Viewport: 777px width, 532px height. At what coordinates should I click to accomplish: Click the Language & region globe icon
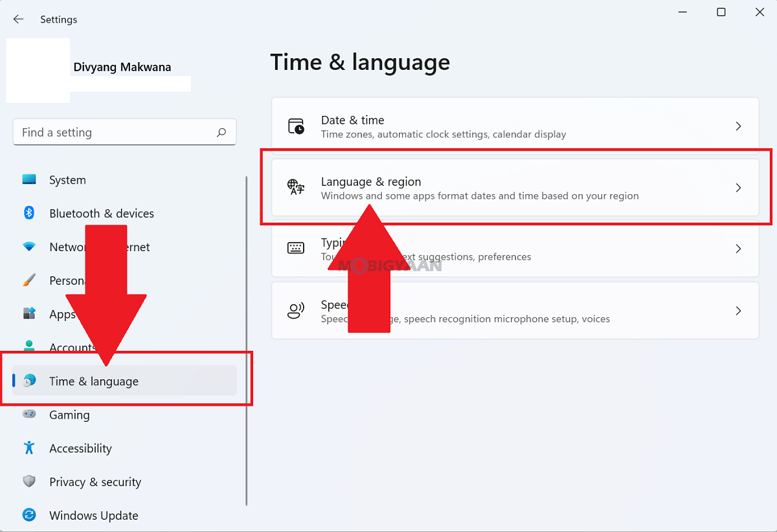pos(296,188)
